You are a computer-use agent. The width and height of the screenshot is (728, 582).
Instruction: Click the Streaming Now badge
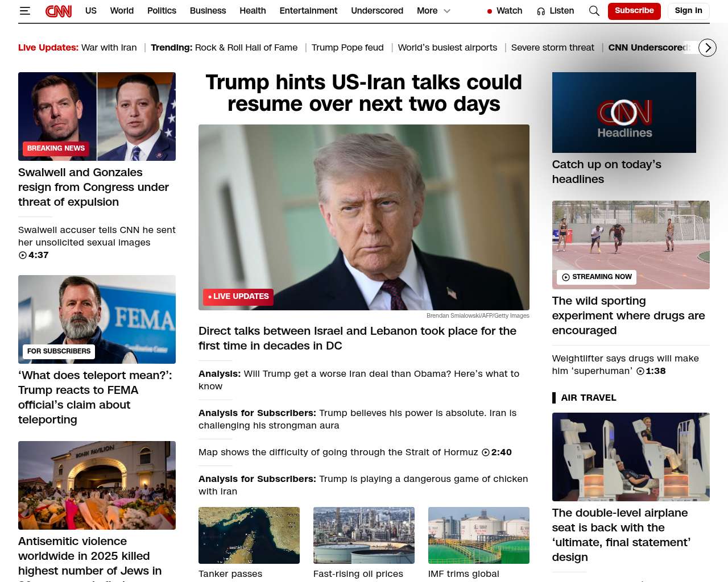point(597,277)
